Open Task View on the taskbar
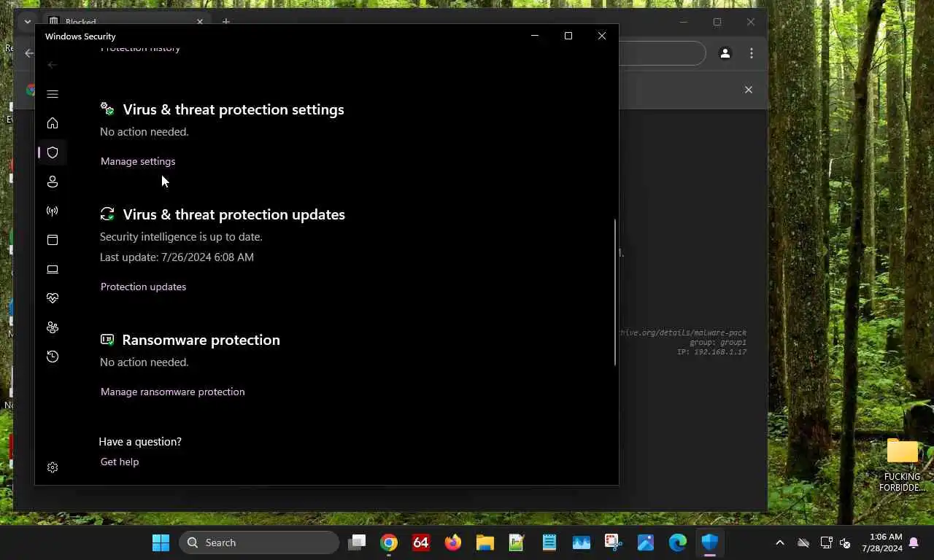This screenshot has width=934, height=560. [357, 542]
